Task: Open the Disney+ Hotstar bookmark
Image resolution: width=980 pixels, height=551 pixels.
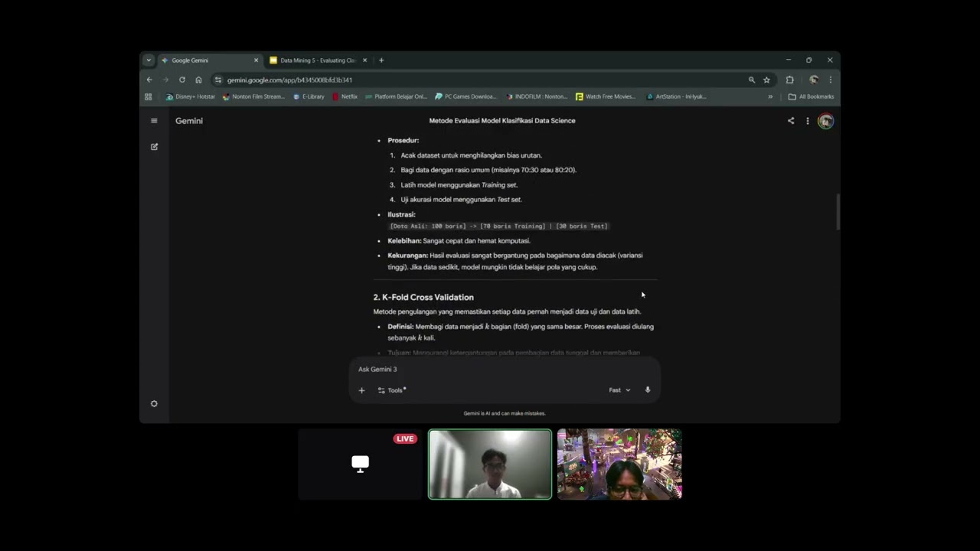Action: pyautogui.click(x=191, y=96)
